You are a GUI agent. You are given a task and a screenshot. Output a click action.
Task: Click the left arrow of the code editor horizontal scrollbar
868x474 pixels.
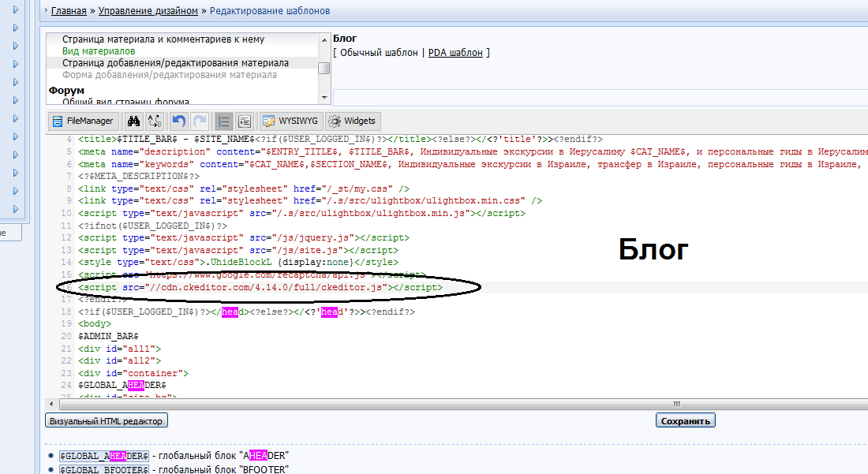point(51,405)
